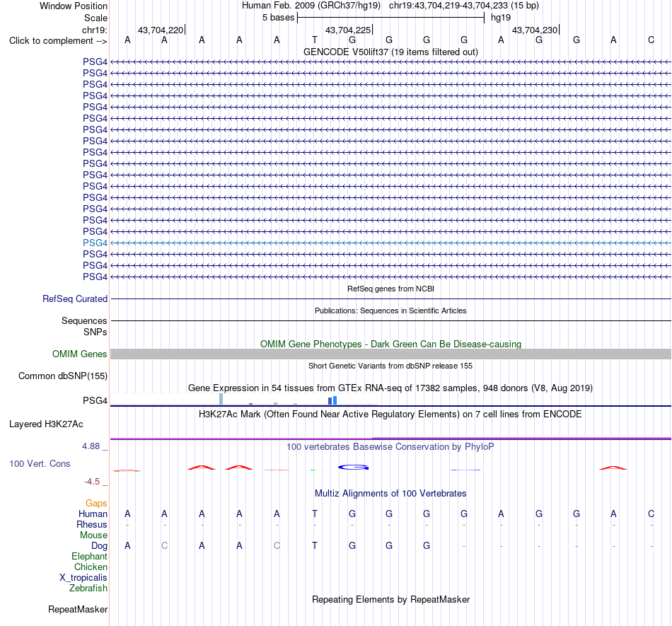This screenshot has width=672, height=626.
Task: Click the RefSeq Curated intron line item
Action: [x=390, y=298]
